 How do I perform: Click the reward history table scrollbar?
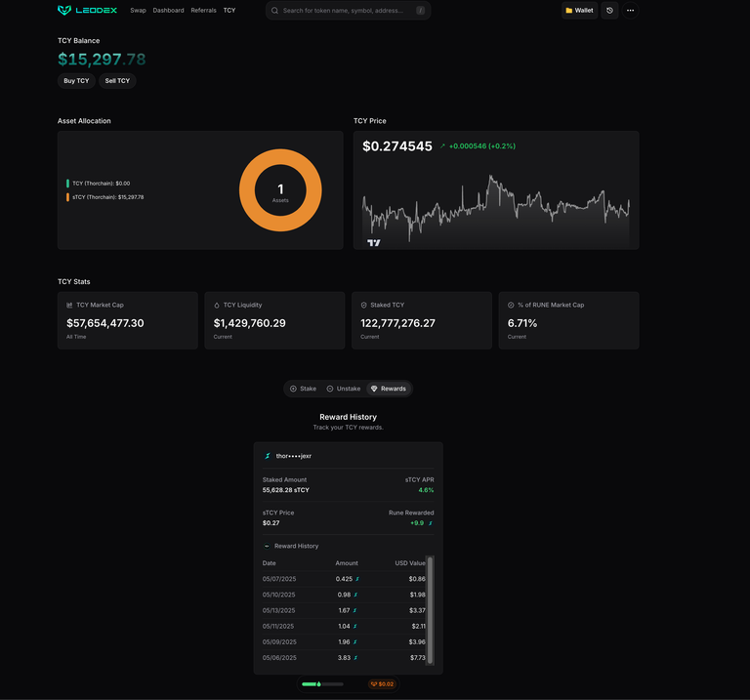pos(430,610)
